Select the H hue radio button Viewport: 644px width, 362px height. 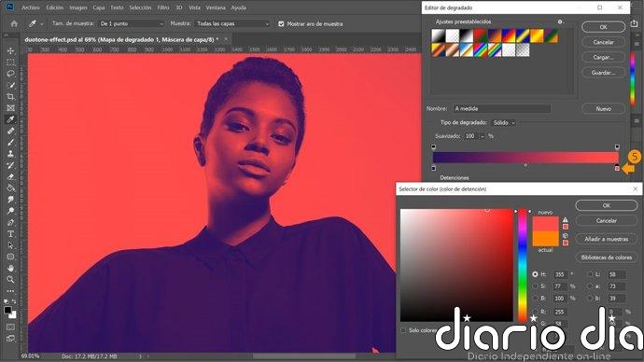pyautogui.click(x=535, y=274)
